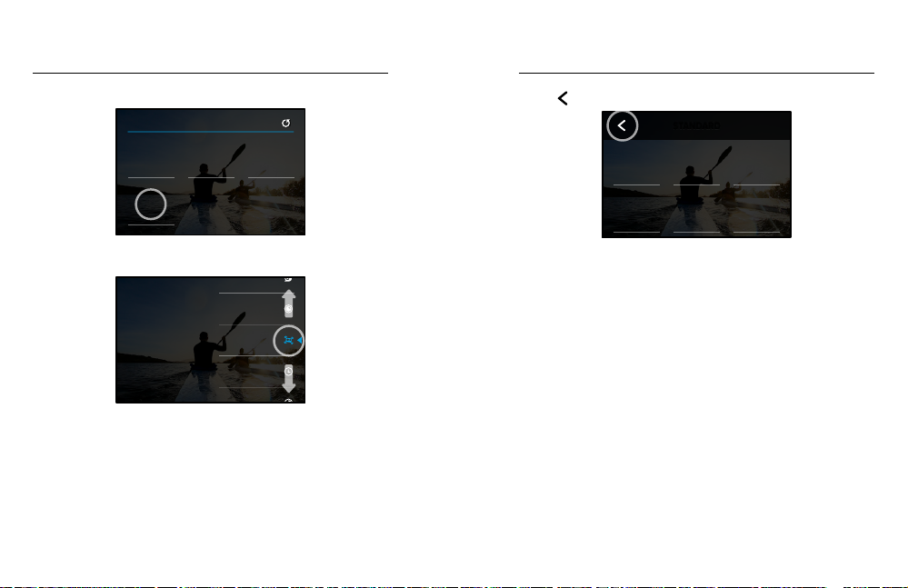Tap the top-middle tile in the STANDARD screen
Viewport: 908px width, 588px height.
[696, 164]
